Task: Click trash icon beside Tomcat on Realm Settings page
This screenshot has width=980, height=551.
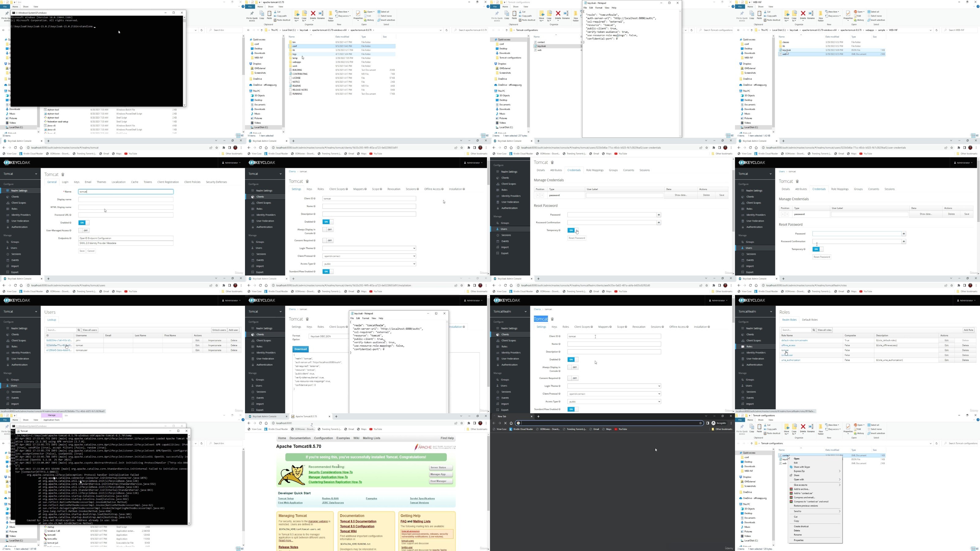Action: tap(63, 174)
